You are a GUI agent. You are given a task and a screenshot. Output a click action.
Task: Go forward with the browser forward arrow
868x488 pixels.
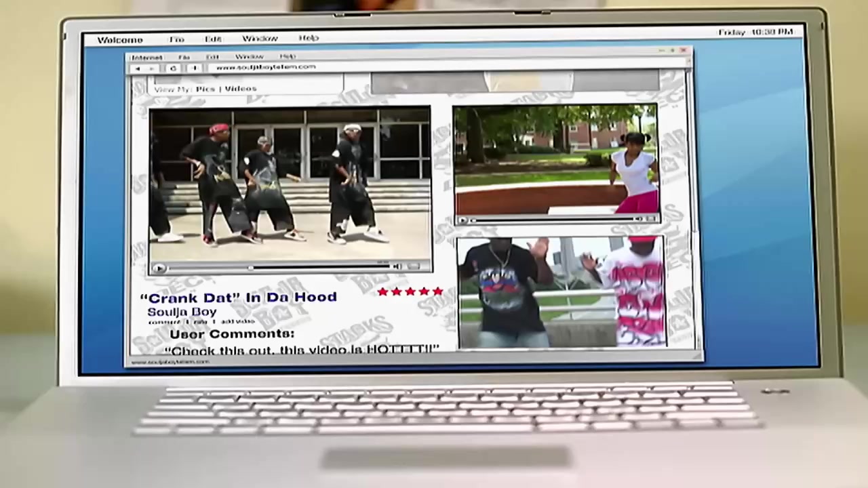click(153, 68)
